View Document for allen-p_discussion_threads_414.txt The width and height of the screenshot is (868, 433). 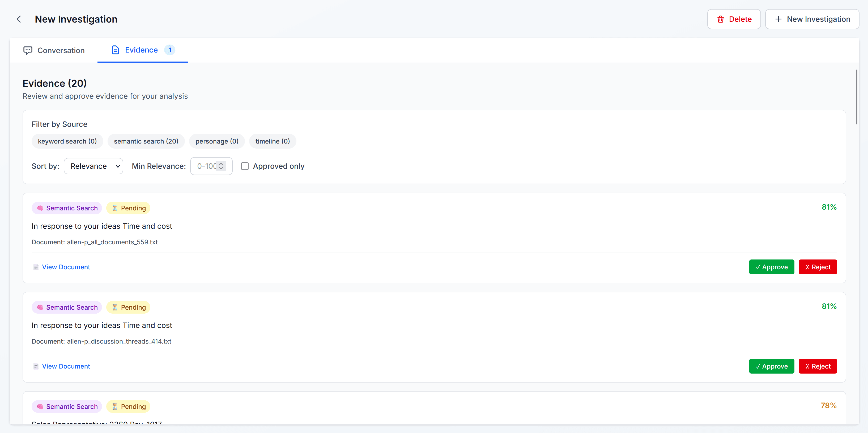click(66, 366)
